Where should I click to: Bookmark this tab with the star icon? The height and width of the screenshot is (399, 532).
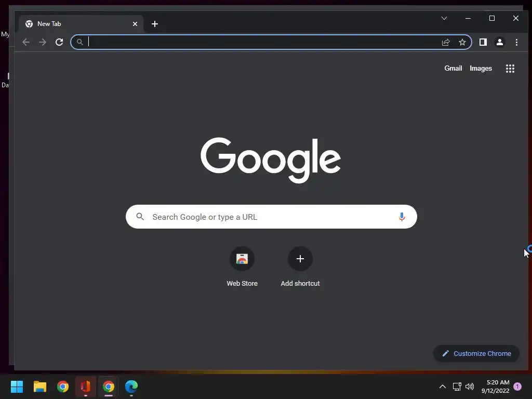462,42
